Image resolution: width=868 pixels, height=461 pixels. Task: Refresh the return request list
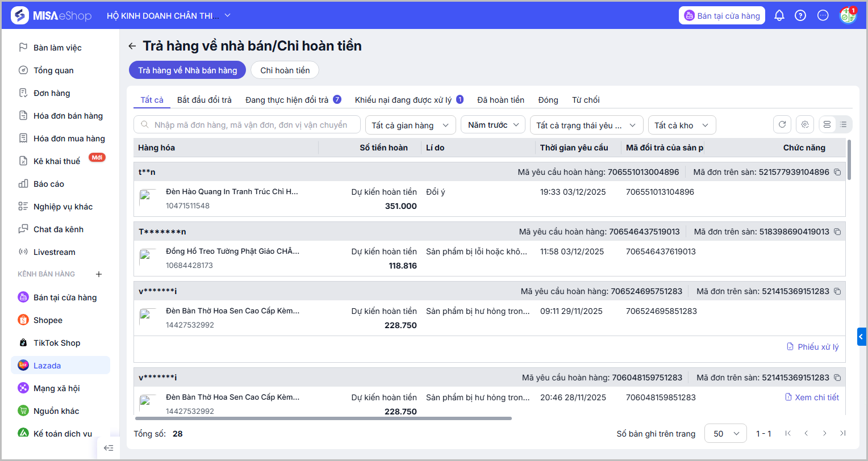pos(782,125)
